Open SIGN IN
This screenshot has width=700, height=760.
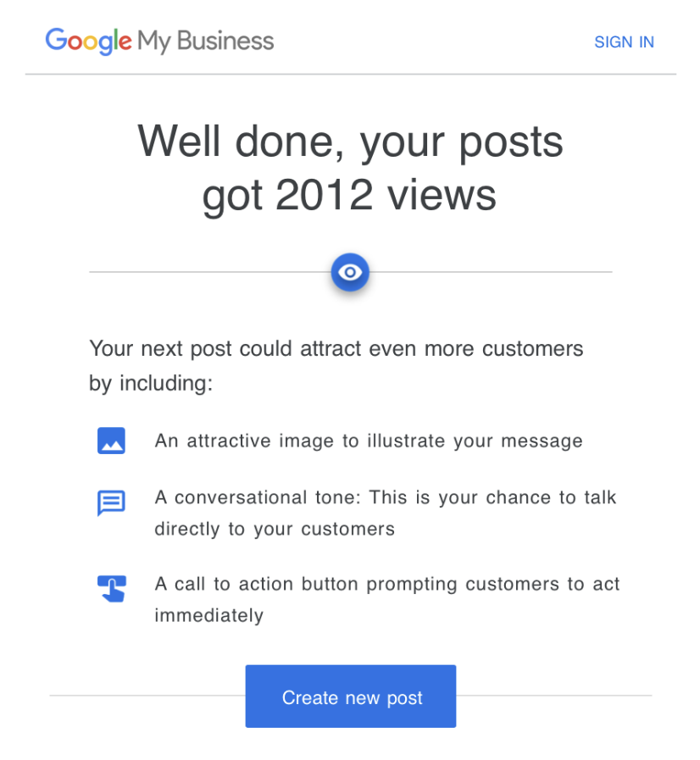625,42
